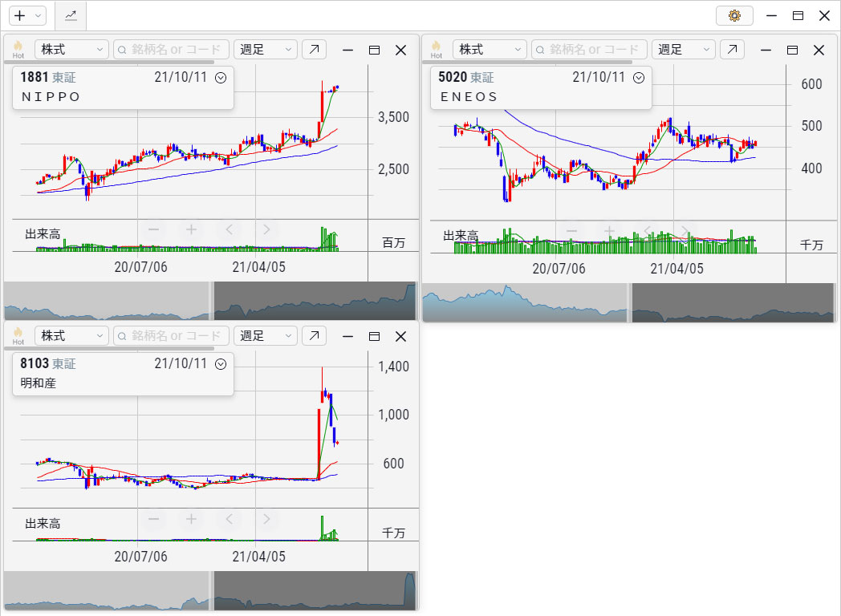Open the add panel plus button
The height and width of the screenshot is (616, 841).
click(20, 15)
